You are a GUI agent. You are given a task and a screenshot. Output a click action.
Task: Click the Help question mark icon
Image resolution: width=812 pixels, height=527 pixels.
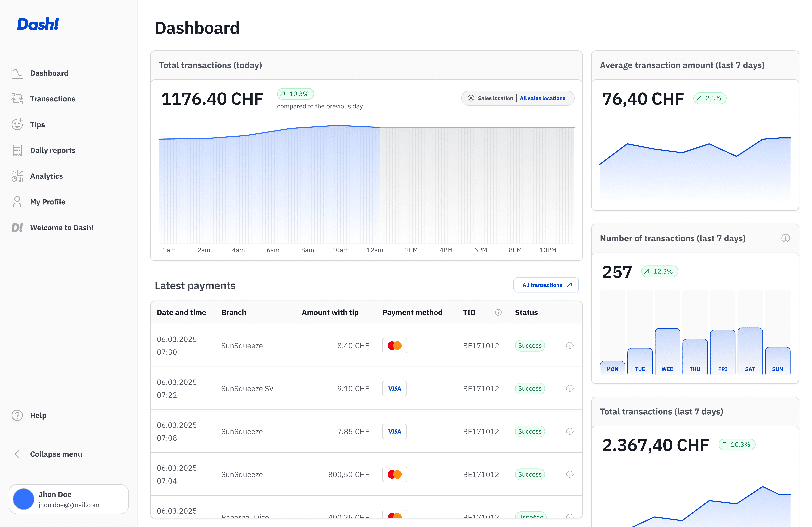[17, 416]
